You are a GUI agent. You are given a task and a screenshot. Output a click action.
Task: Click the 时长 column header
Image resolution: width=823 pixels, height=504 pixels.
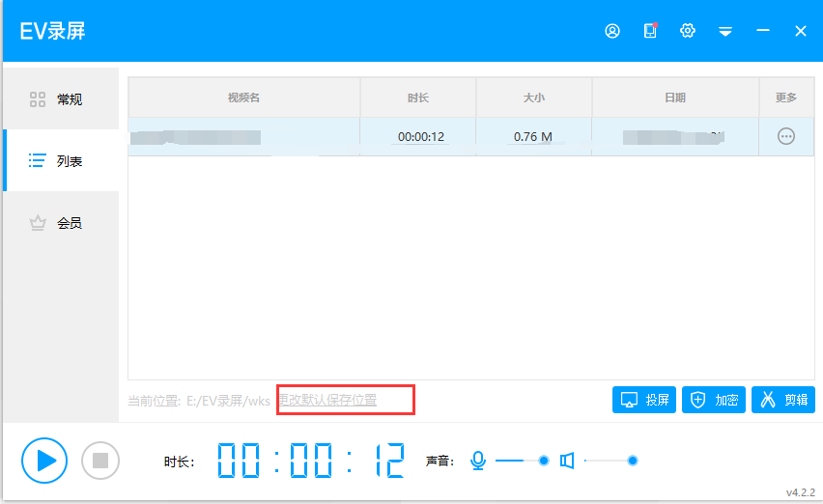[x=418, y=98]
